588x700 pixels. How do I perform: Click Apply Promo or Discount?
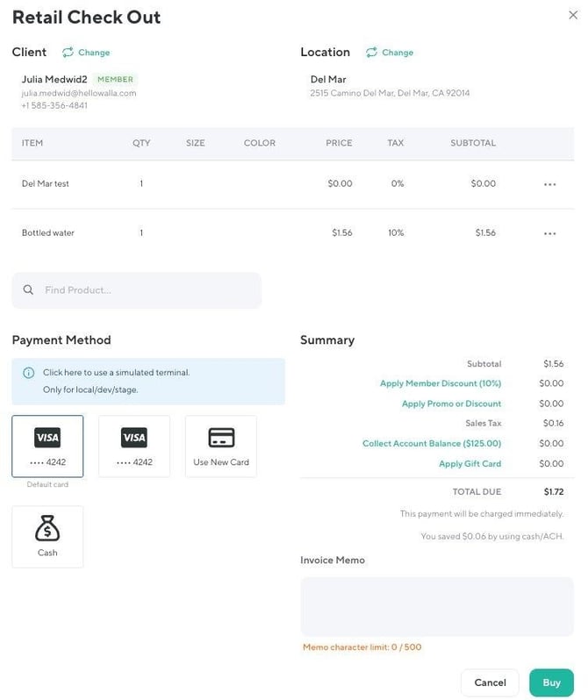pos(451,404)
